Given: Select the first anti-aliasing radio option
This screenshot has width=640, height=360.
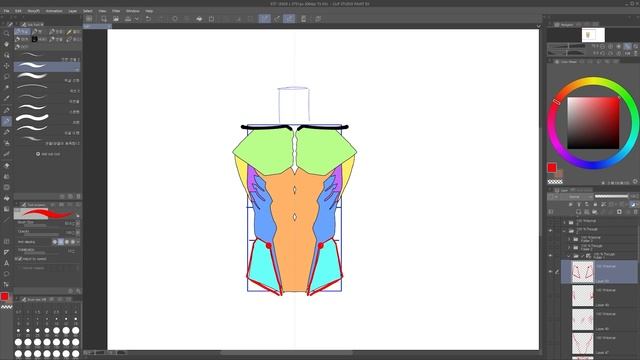Looking at the screenshot, I should click(55, 242).
